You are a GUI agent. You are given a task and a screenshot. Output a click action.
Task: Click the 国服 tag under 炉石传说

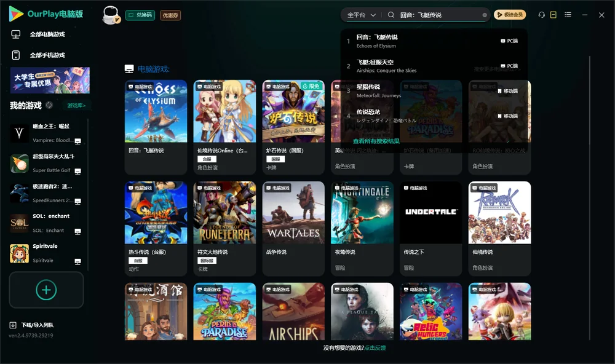[276, 159]
